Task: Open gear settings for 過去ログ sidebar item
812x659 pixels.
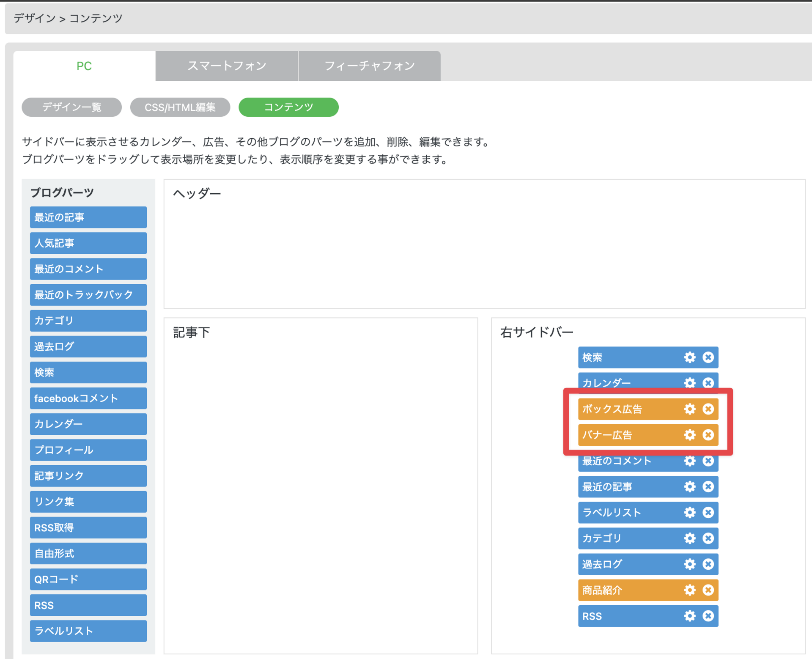Action: click(689, 564)
